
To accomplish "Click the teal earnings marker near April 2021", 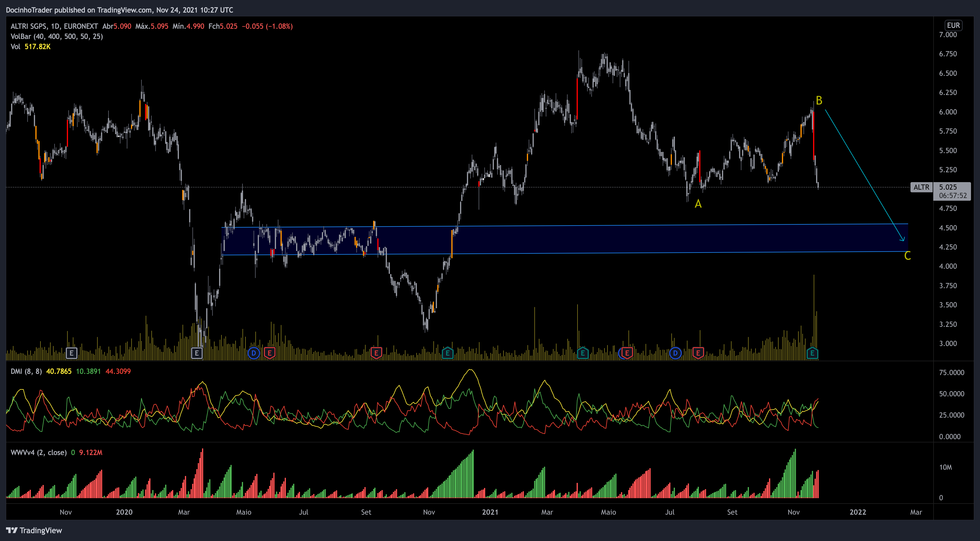I will [x=582, y=353].
